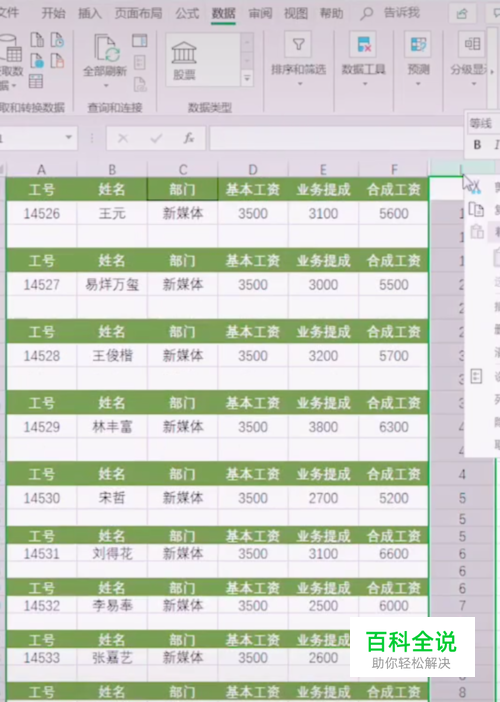Click the formula bar cancel X icon

point(123,138)
